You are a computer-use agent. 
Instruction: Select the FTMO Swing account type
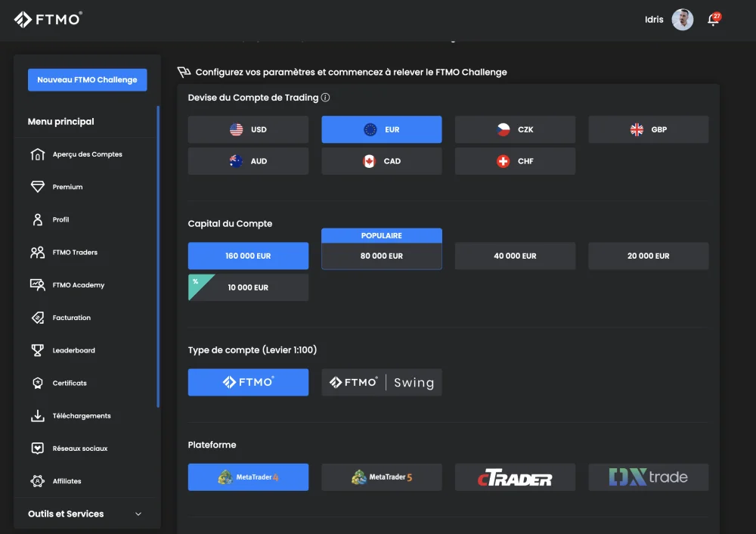point(381,382)
